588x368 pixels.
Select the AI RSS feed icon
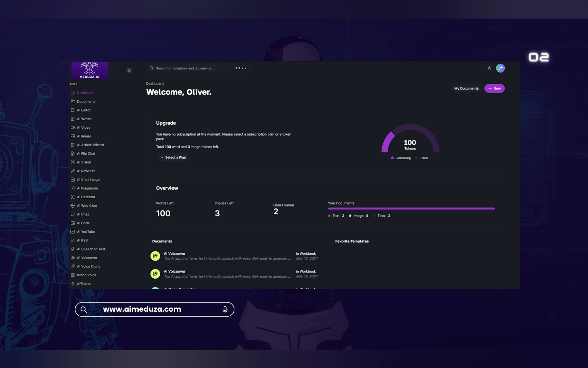click(72, 240)
